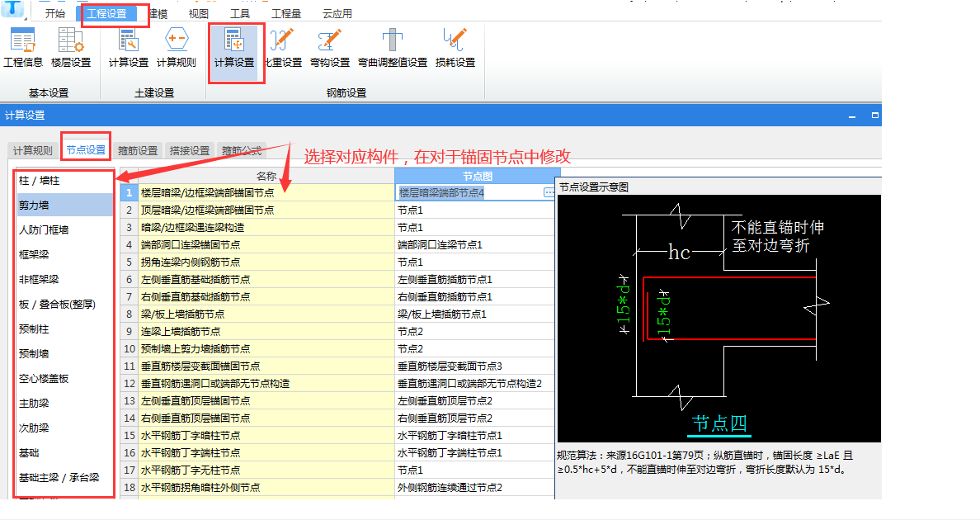Select 空心楼盖板 component
Image resolution: width=980 pixels, height=520 pixels.
pos(65,379)
